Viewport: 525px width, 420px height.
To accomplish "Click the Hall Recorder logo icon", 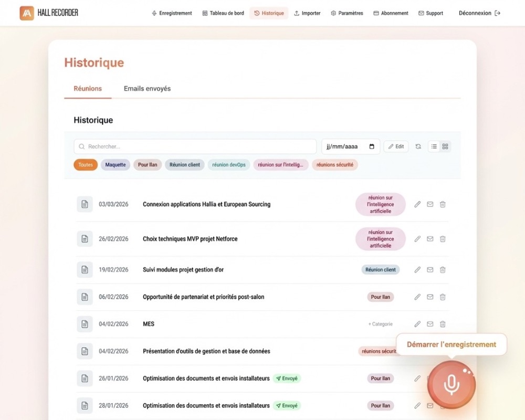I will [x=27, y=13].
